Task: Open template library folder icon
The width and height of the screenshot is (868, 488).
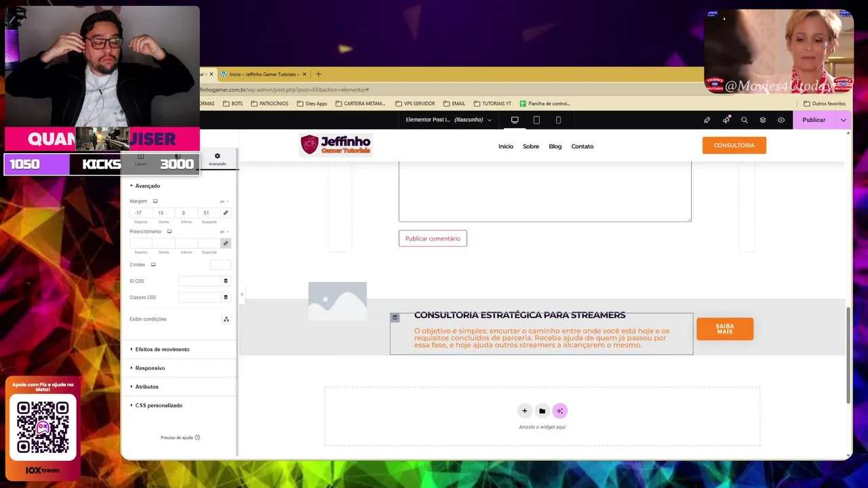Action: point(542,411)
